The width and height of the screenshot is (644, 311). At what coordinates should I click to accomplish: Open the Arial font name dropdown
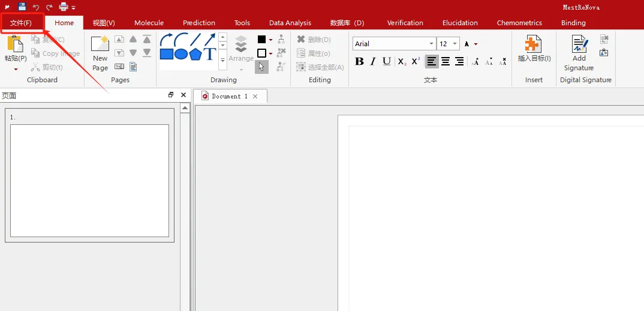coord(431,44)
